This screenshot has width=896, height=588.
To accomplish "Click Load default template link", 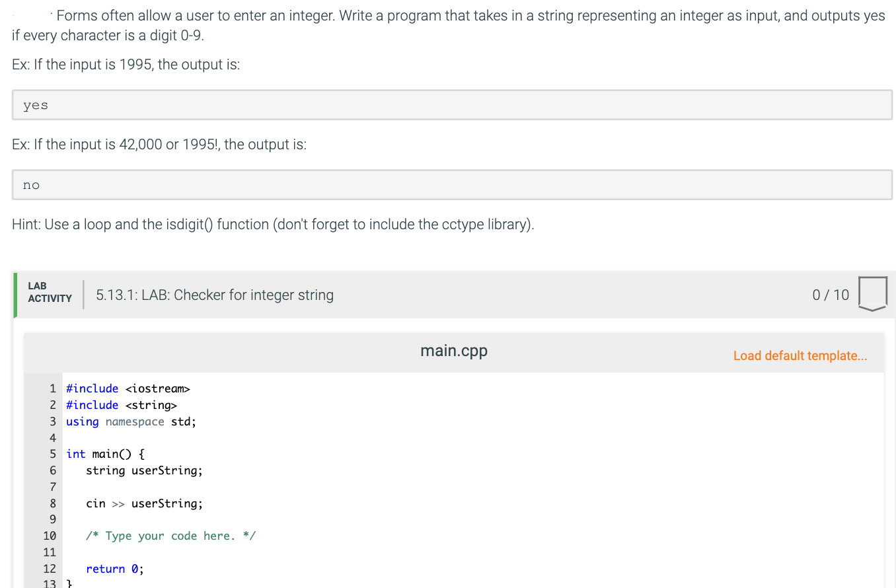I will point(800,355).
